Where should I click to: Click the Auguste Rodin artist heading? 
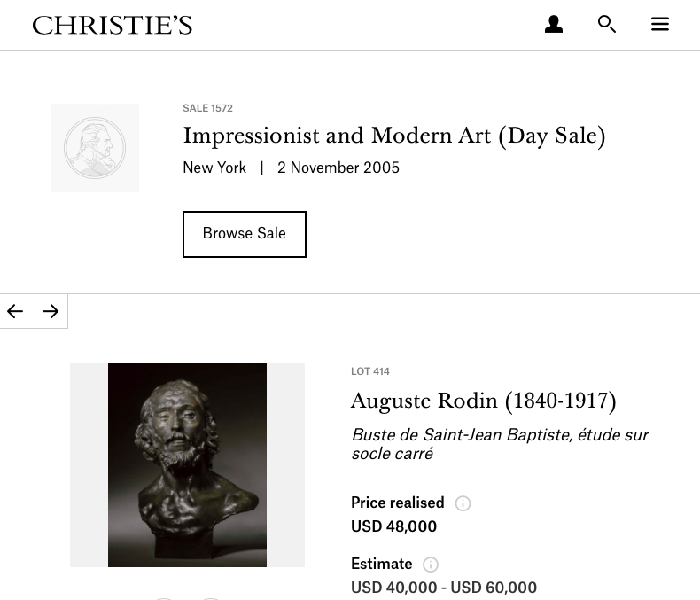[484, 401]
